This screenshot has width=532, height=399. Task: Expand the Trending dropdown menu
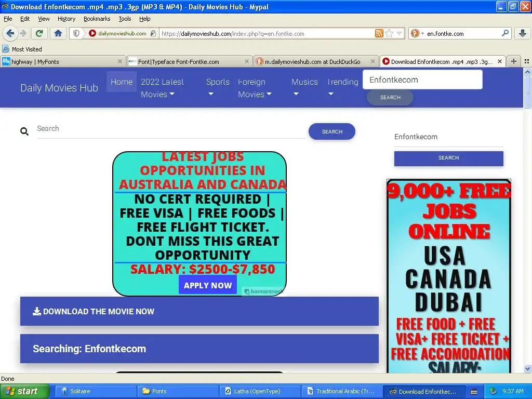pyautogui.click(x=343, y=88)
